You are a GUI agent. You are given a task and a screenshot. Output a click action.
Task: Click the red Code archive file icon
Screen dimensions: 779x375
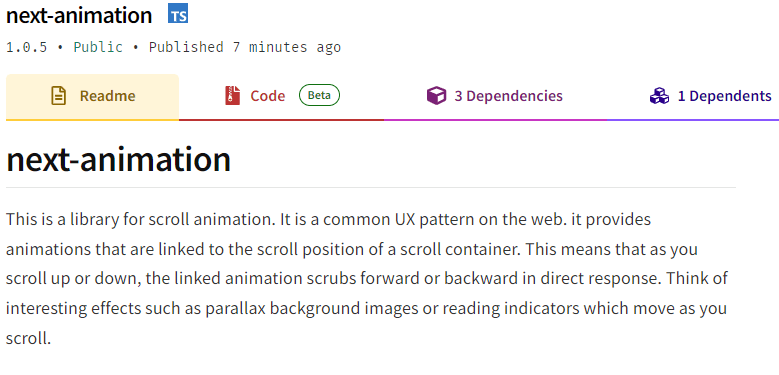pyautogui.click(x=232, y=95)
